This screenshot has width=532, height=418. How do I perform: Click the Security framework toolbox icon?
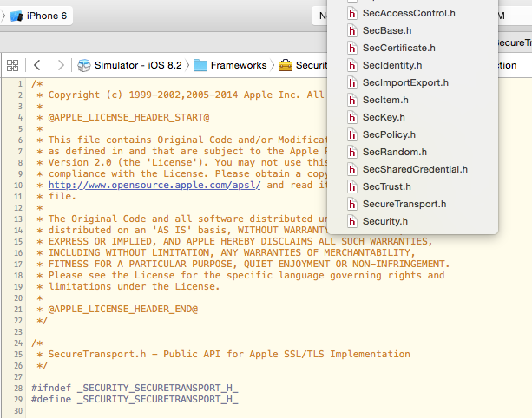(286, 65)
